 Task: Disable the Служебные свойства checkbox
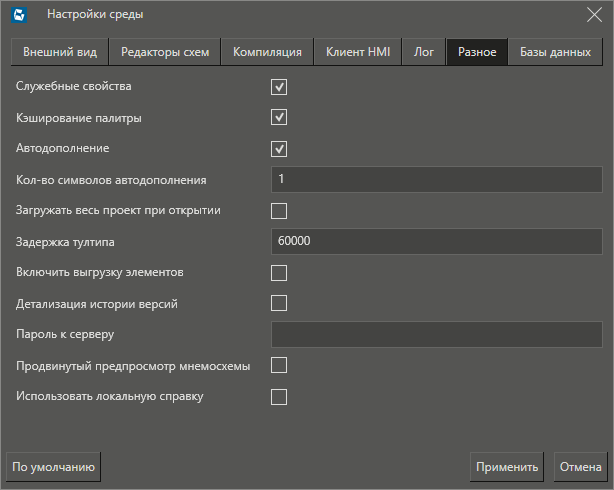[279, 87]
